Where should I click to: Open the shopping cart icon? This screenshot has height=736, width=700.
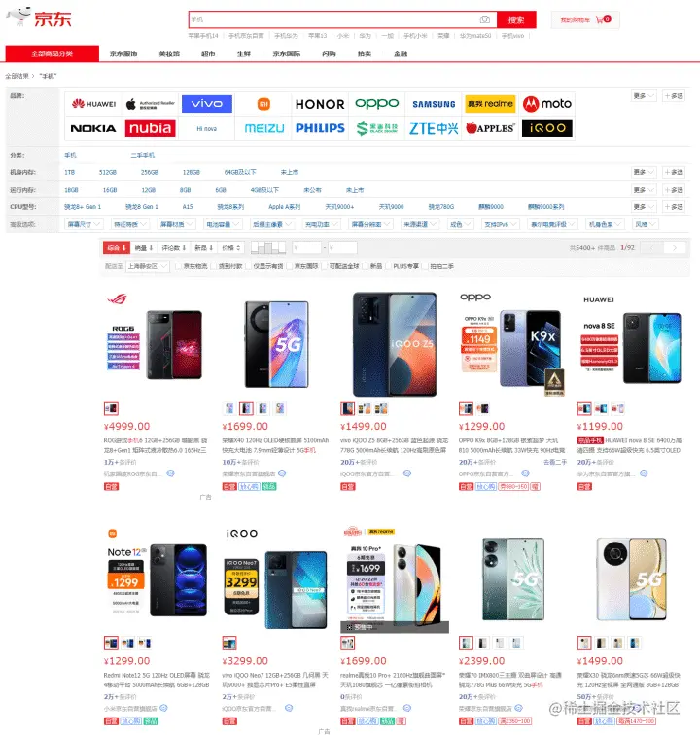pyautogui.click(x=600, y=19)
